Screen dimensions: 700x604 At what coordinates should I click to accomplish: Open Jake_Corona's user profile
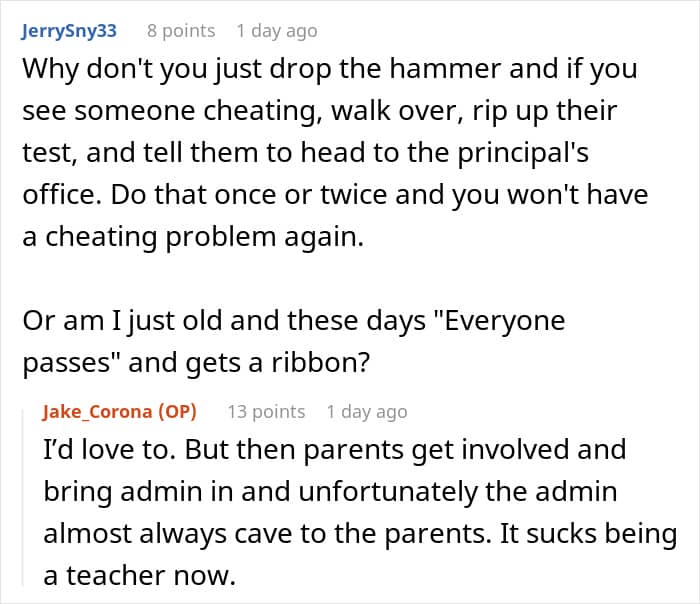click(x=97, y=412)
